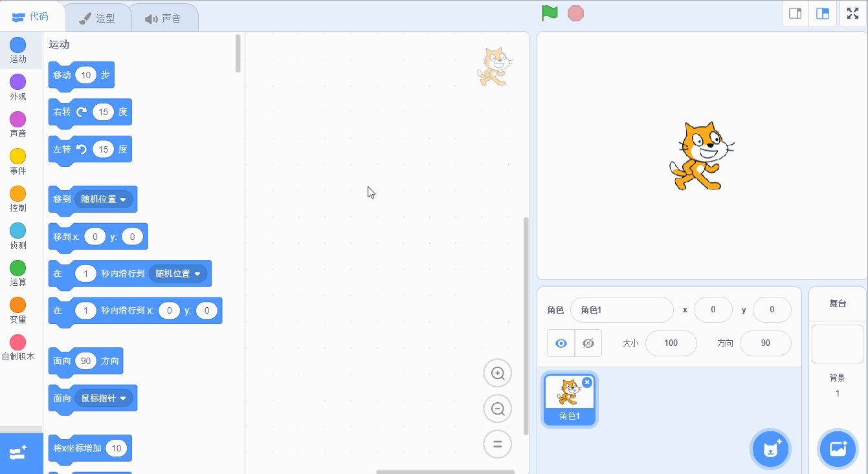Select the 事件 block category
This screenshot has width=868, height=474.
(x=18, y=162)
